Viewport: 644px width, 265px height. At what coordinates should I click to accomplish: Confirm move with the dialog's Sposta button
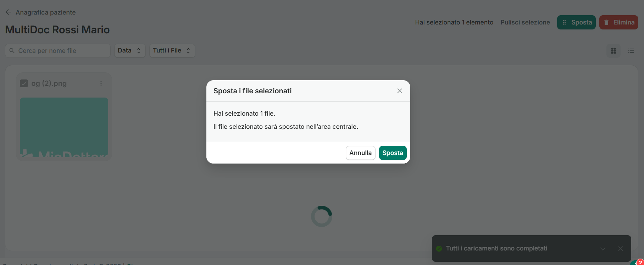point(393,153)
